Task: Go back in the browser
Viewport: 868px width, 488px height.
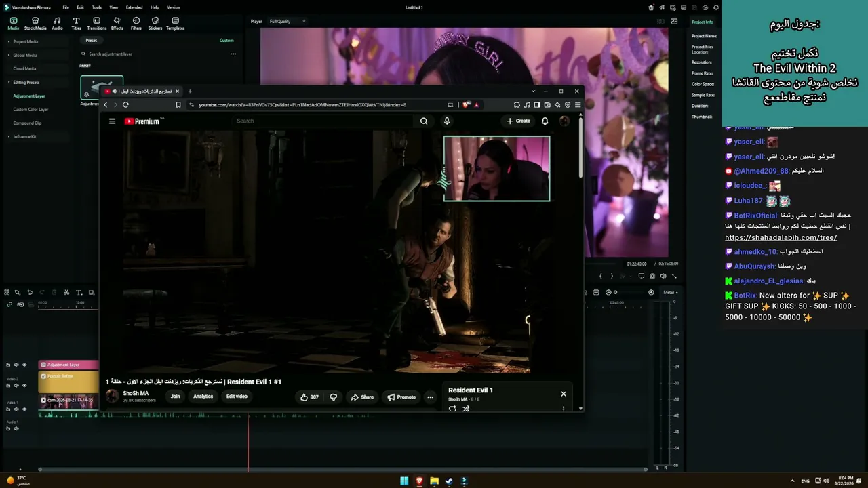Action: coord(106,105)
